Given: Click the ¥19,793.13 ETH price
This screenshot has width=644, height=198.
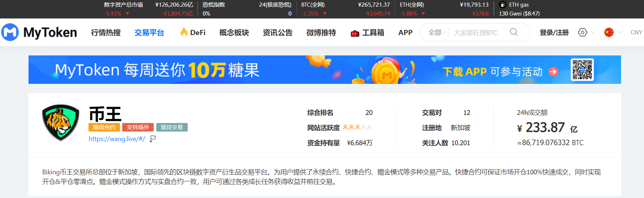Looking at the screenshot, I should 474,5.
